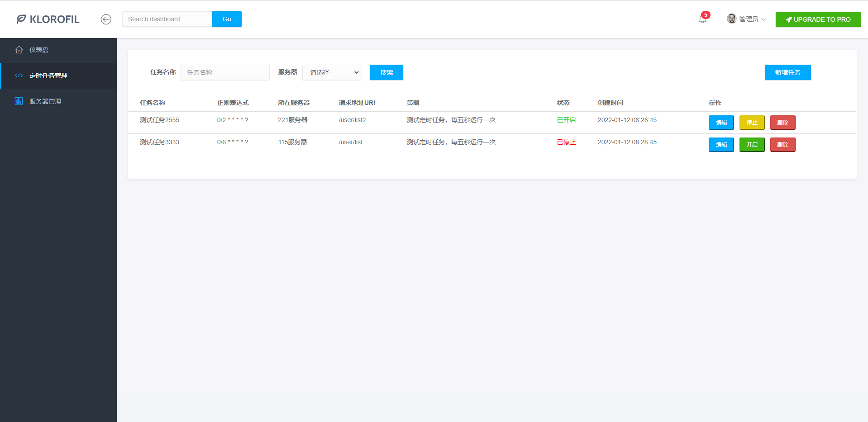This screenshot has height=422, width=868.
Task: Click the code icon for 定时任务管理
Action: (19, 76)
